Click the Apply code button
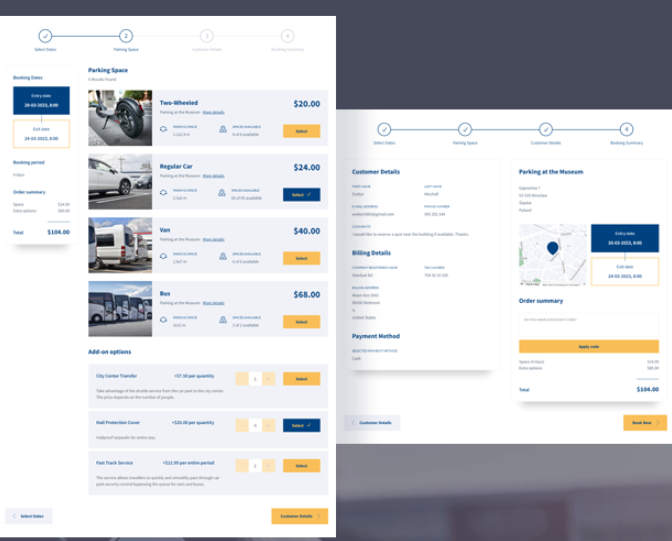Viewport: 672px width, 541px height. click(589, 346)
